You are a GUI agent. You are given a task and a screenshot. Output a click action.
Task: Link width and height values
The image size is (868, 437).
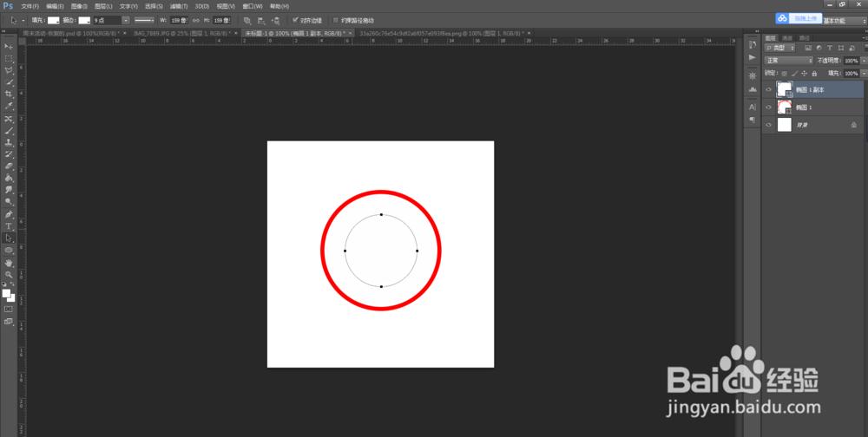point(195,21)
